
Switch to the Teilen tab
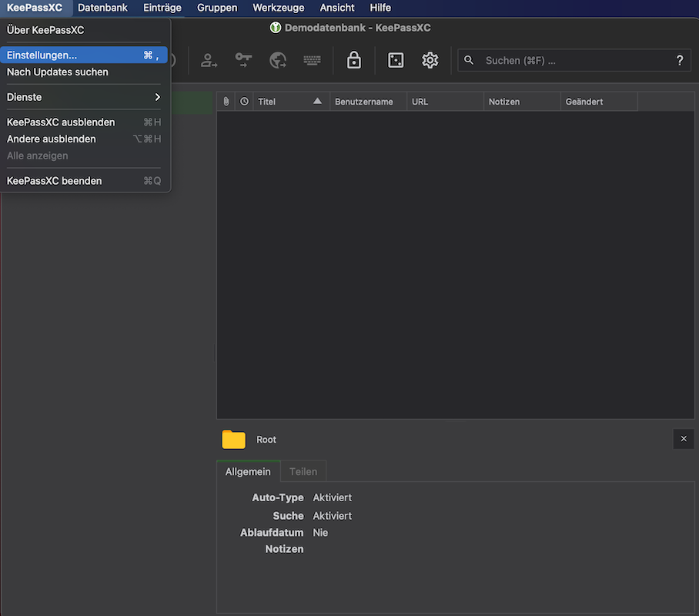point(303,471)
